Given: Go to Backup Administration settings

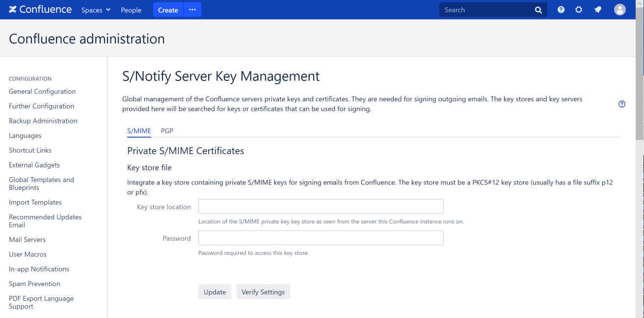Looking at the screenshot, I should click(43, 121).
